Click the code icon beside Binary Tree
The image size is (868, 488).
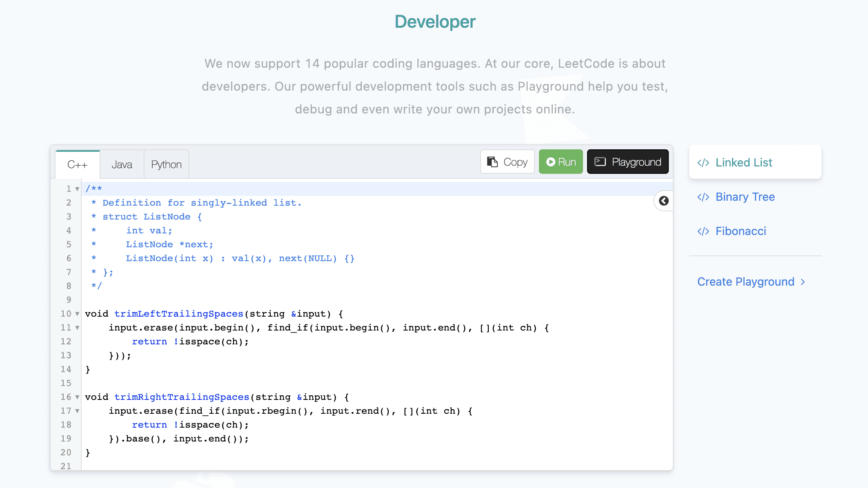(703, 197)
